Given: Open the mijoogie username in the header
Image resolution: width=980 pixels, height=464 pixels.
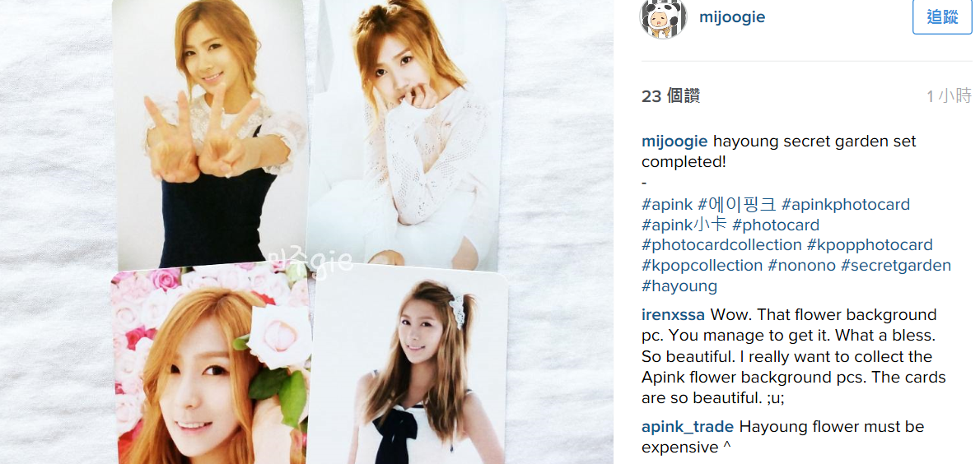Looking at the screenshot, I should click(x=732, y=16).
